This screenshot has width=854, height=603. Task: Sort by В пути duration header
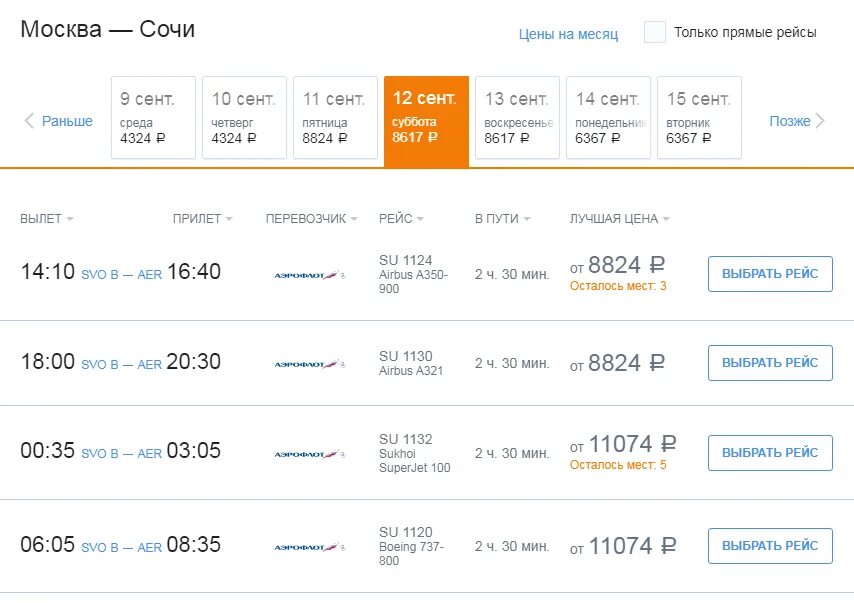pos(502,219)
